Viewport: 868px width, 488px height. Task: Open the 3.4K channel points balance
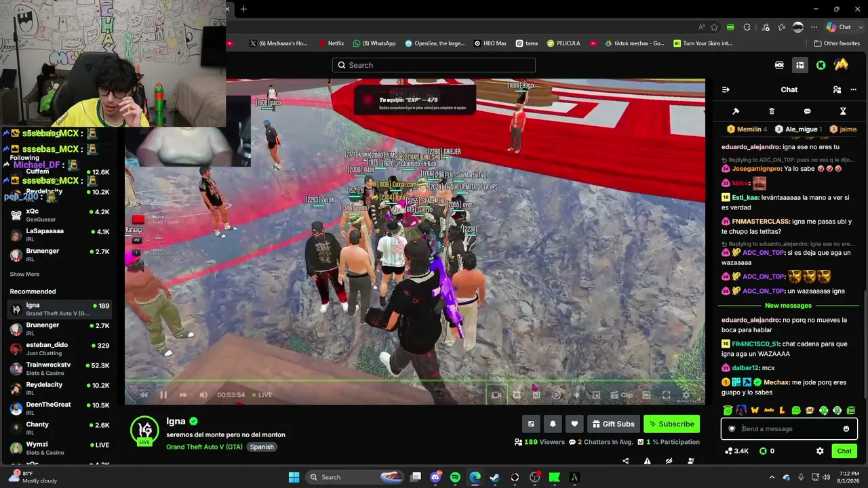coord(736,451)
